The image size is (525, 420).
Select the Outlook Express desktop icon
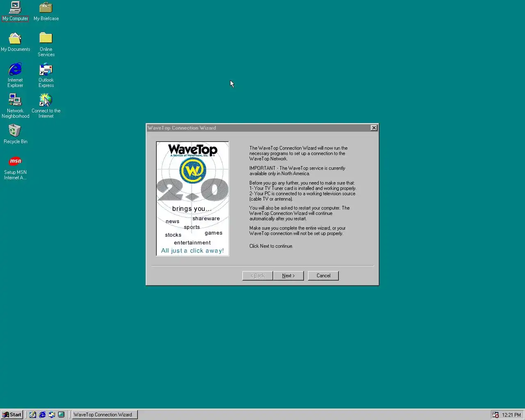[x=46, y=75]
